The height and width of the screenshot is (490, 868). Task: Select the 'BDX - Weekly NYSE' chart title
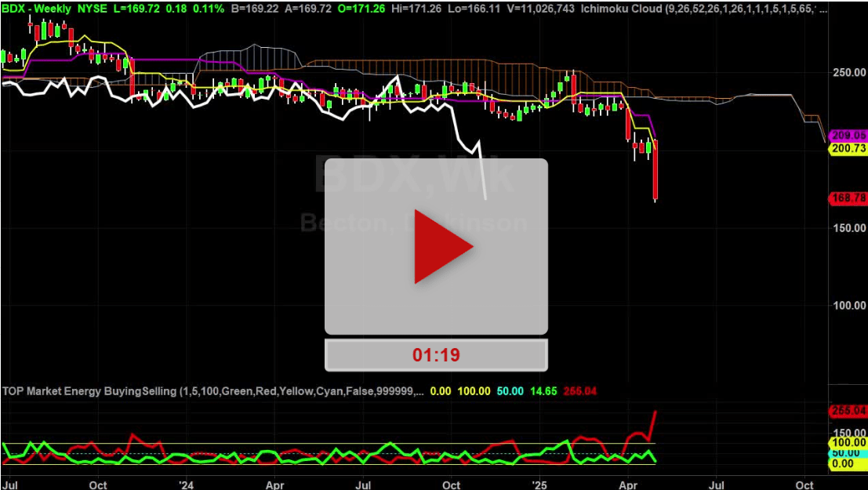pos(54,9)
